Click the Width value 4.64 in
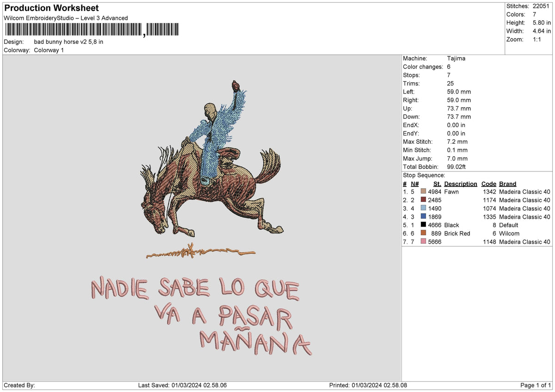555x392 pixels. click(542, 31)
